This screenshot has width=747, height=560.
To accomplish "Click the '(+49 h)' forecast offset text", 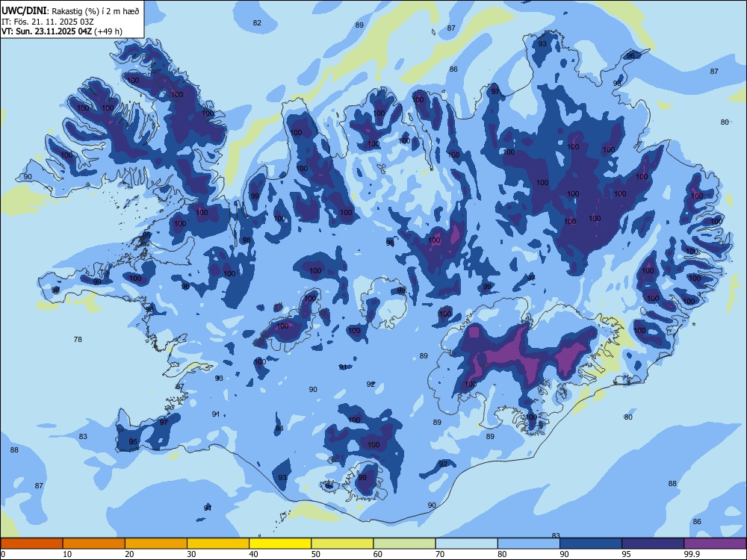I will coord(108,31).
